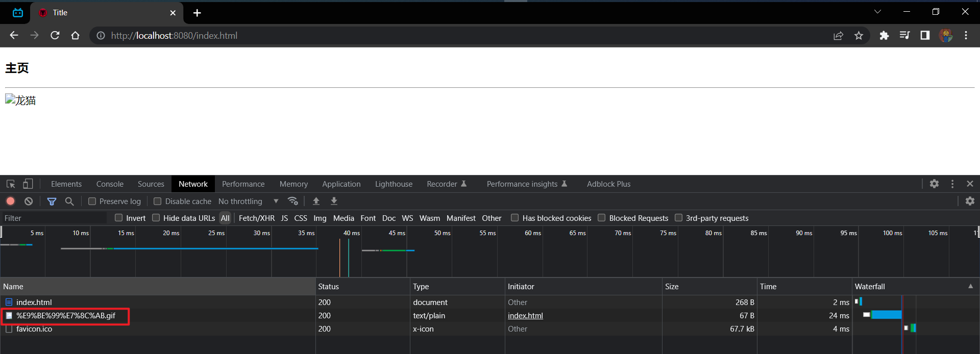The height and width of the screenshot is (354, 980).
Task: Tick the Invert filter checkbox
Action: 119,218
